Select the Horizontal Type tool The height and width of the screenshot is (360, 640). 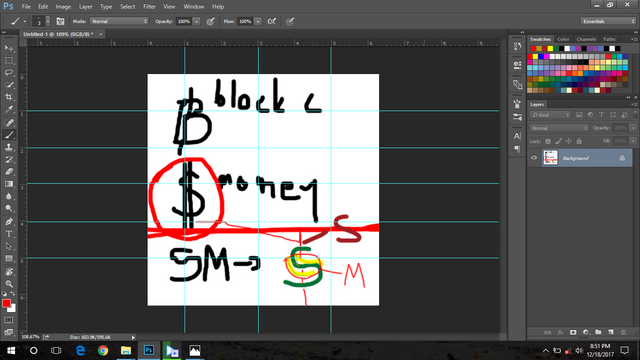[9, 234]
